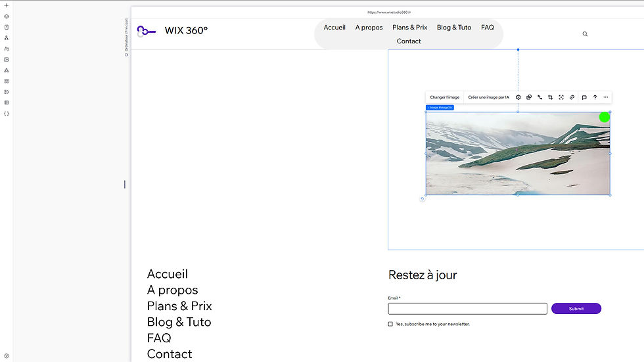Open more actions three dots icon

click(605, 97)
